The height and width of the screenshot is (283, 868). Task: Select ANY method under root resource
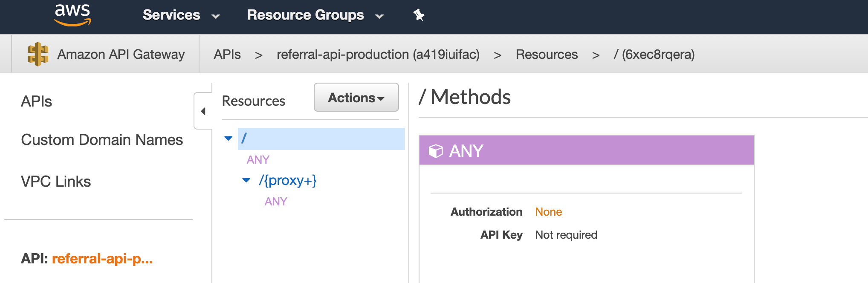tap(258, 160)
